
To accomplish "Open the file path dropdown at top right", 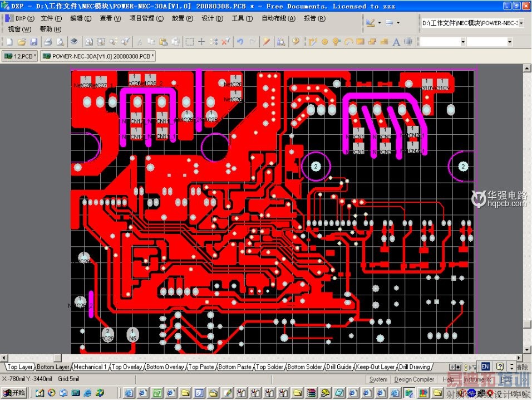I will coord(521,23).
